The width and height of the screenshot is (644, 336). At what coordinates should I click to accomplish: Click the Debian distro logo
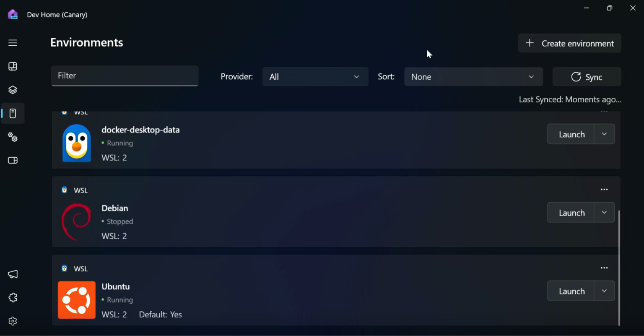coord(76,221)
